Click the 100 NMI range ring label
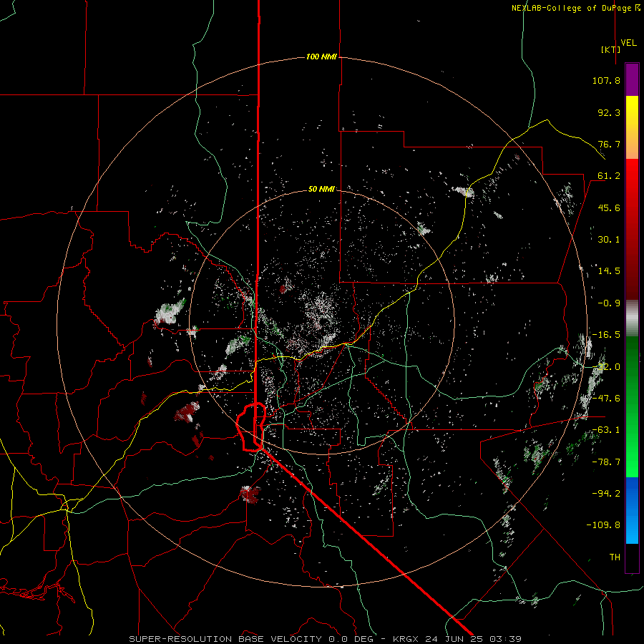Screen dimensions: 644x644 tap(321, 57)
